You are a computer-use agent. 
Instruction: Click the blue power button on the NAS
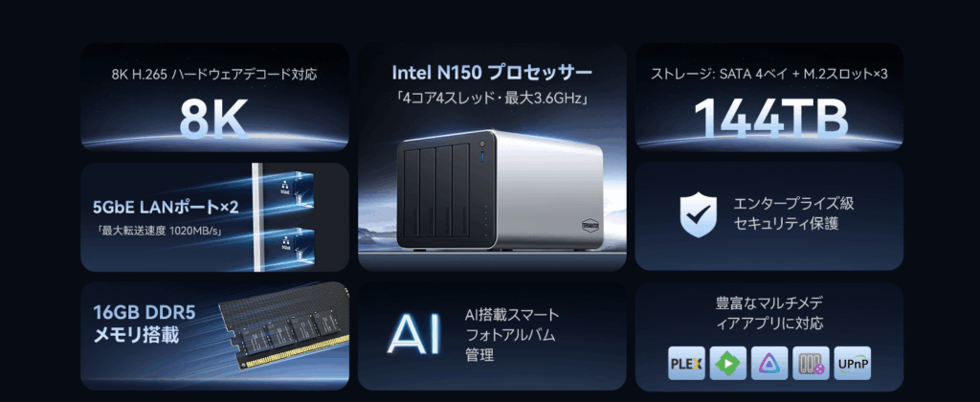coord(482,154)
